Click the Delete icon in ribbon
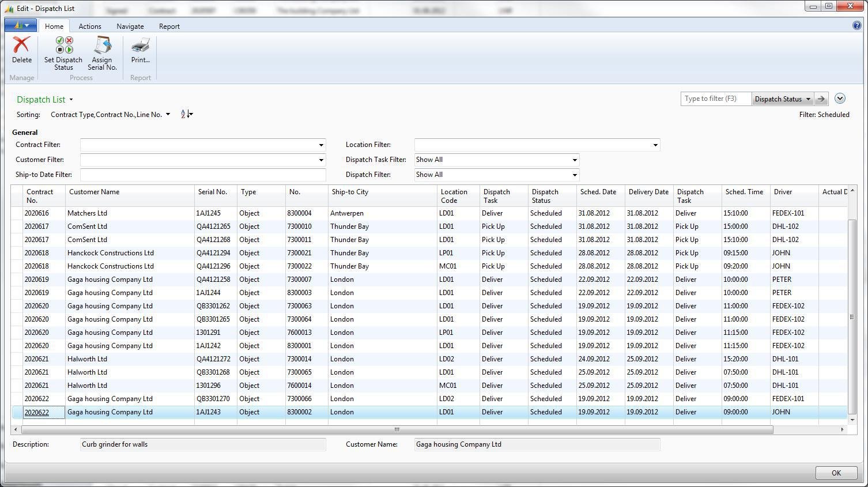Viewport: 868px width, 487px height. pyautogui.click(x=22, y=46)
